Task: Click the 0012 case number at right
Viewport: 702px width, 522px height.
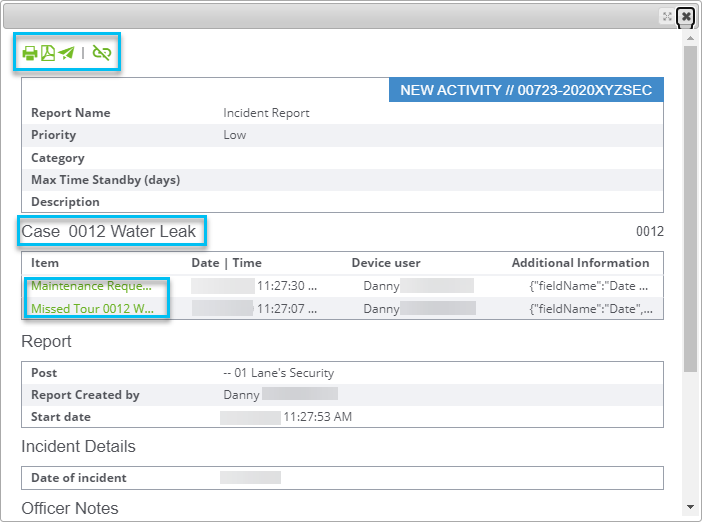Action: pyautogui.click(x=650, y=231)
